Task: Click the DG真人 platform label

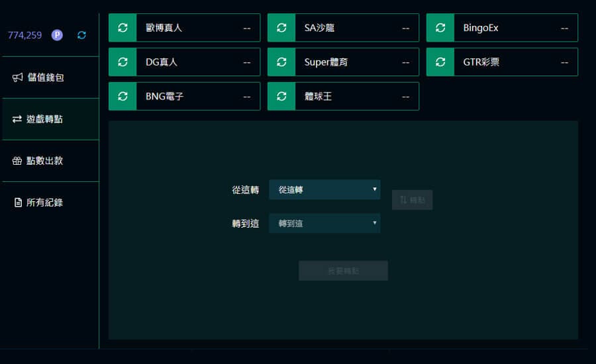Action: point(162,62)
